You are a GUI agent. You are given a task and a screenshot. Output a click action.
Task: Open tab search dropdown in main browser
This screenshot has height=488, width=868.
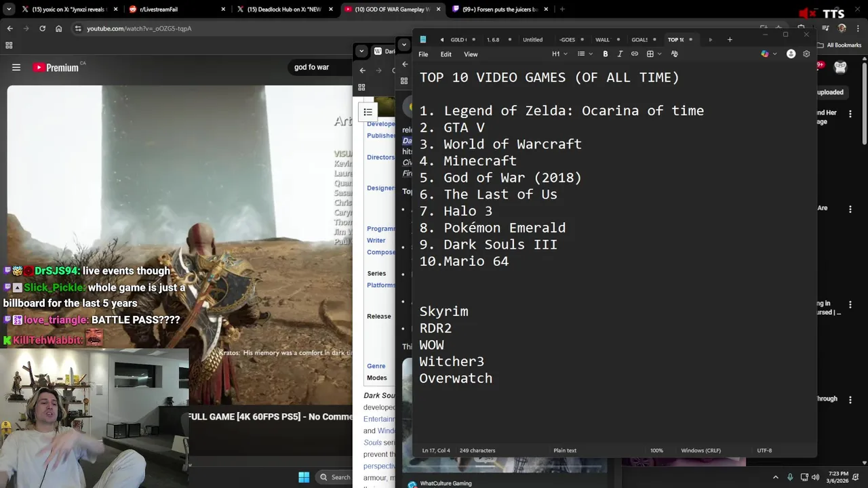click(9, 9)
